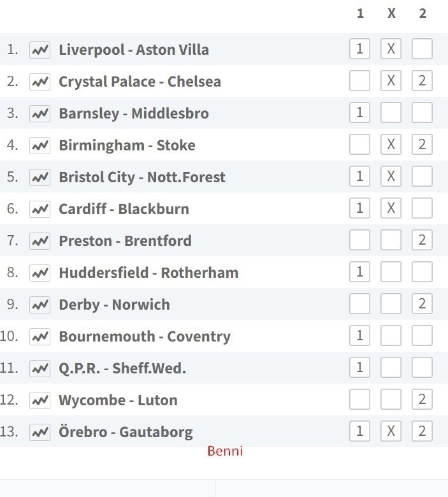This screenshot has height=497, width=448.
Task: Open statistics icon for Barnsley - Middlesbro
Action: (x=40, y=113)
